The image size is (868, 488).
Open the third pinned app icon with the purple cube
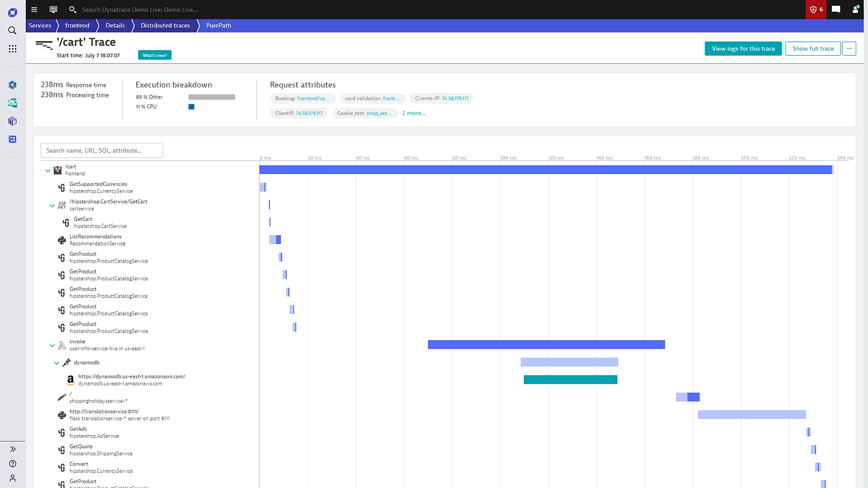(x=13, y=121)
